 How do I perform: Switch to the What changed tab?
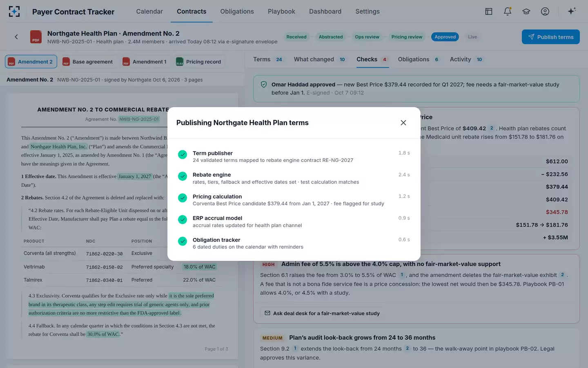320,59
